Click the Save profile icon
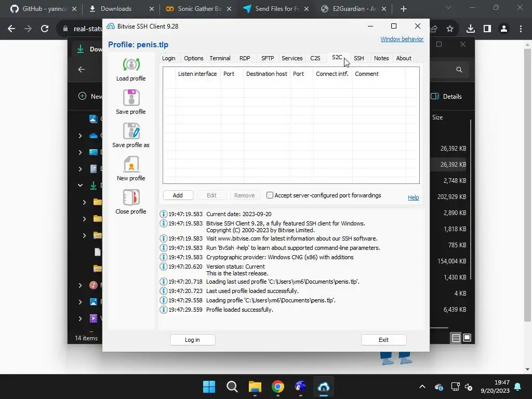Screen dimensions: 532x399 tap(131, 98)
